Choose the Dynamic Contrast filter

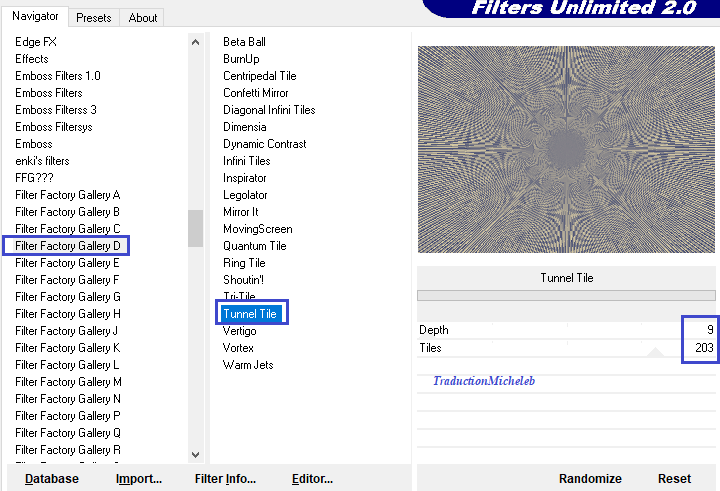[264, 144]
